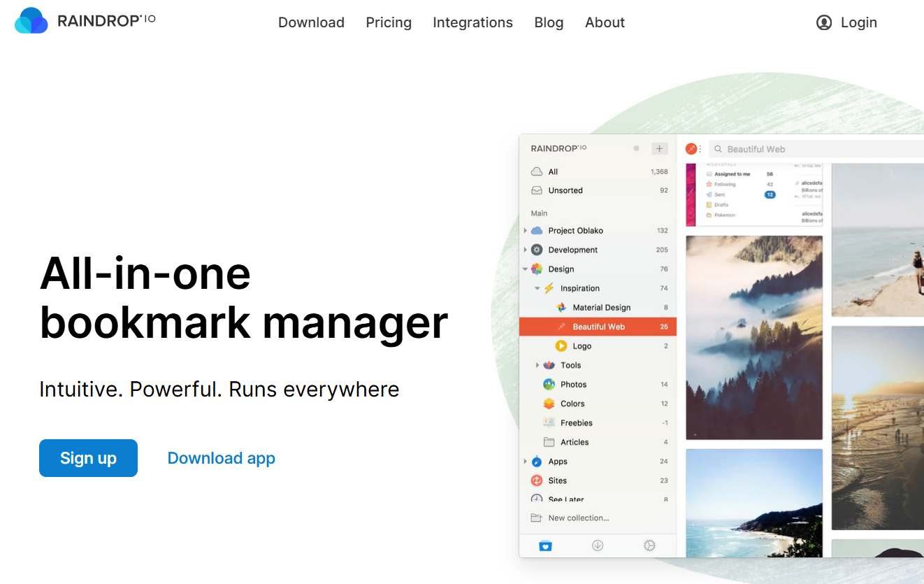
Task: Click the Project Oblako cloud icon
Action: coord(537,230)
